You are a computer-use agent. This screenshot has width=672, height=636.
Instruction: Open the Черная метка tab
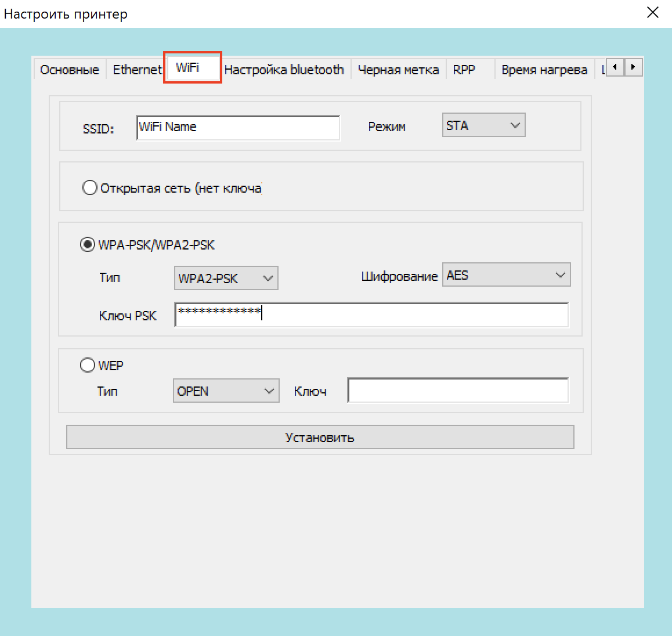pos(398,70)
